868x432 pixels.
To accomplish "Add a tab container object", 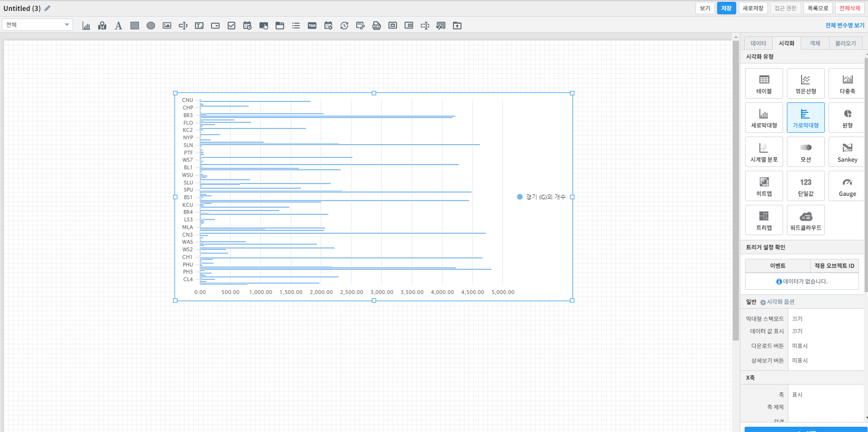I will pyautogui.click(x=280, y=26).
